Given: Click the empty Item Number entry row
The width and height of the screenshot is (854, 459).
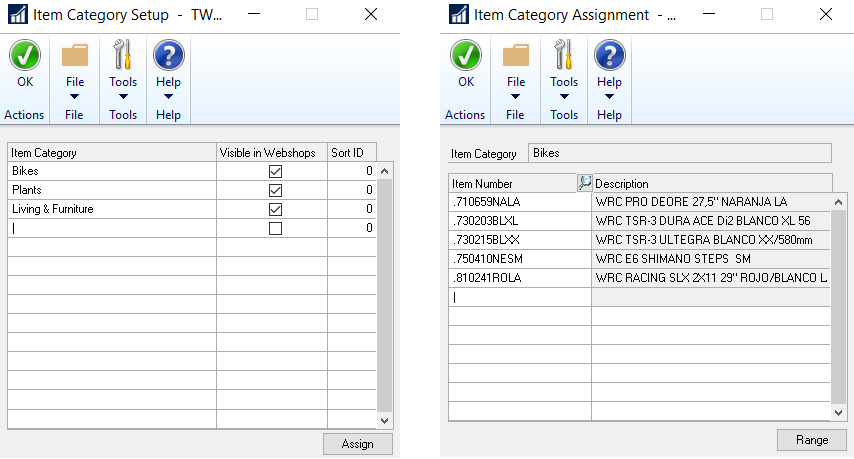Looking at the screenshot, I should coord(520,297).
